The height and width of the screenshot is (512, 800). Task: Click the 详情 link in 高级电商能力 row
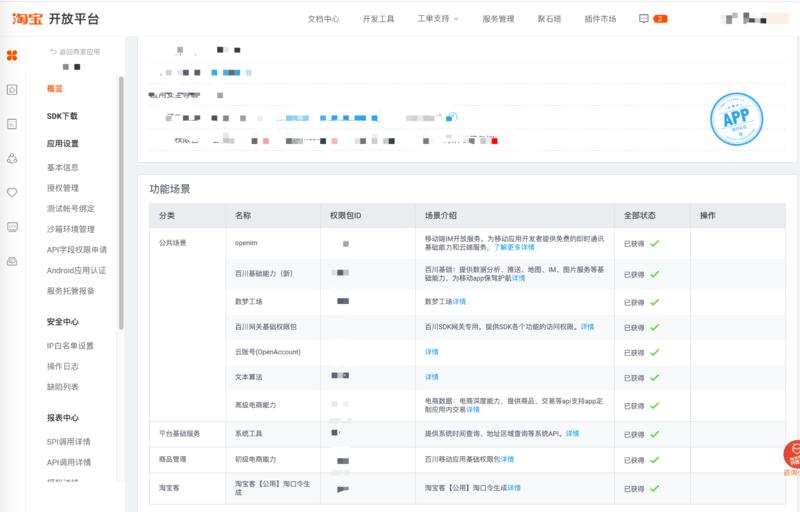473,409
